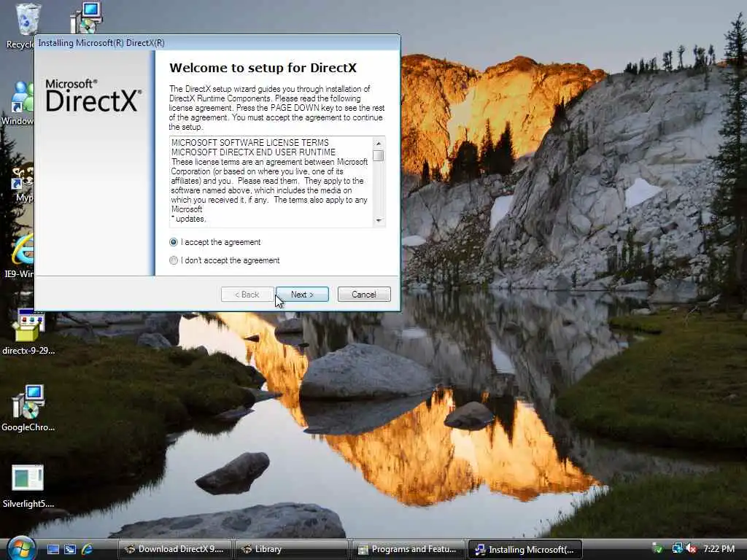The width and height of the screenshot is (747, 560).
Task: Click Show Desktop quick launch icon
Action: pos(53,549)
